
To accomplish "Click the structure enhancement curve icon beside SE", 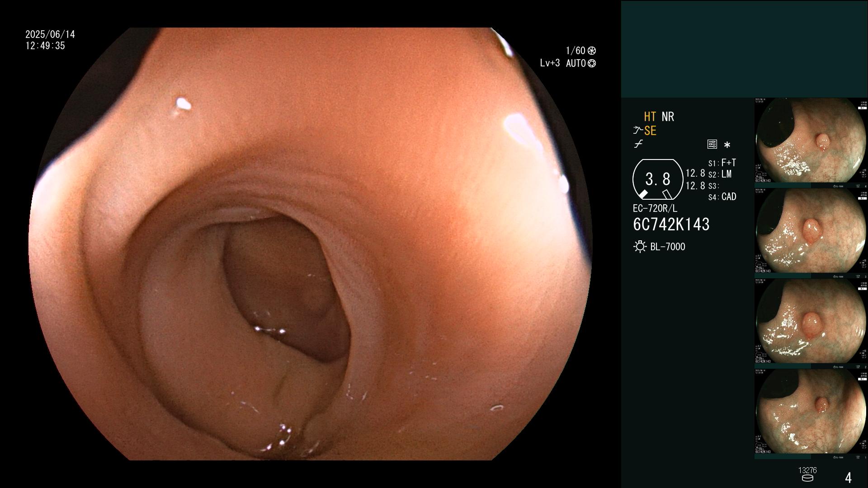I will (638, 131).
